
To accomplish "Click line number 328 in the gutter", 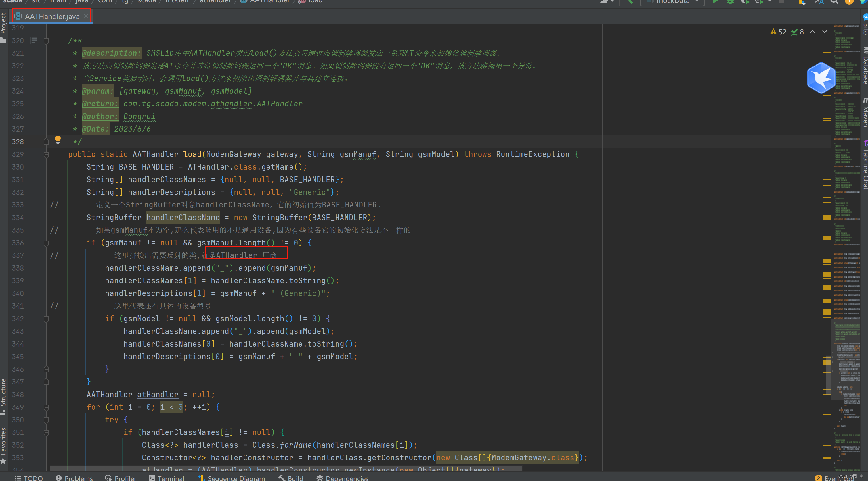I will (x=18, y=142).
